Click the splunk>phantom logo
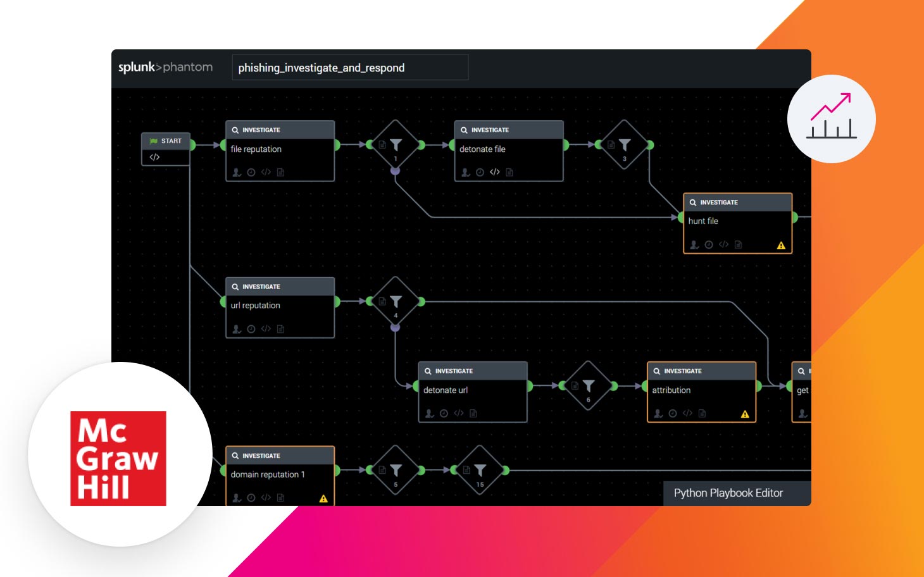924x577 pixels. (x=165, y=67)
